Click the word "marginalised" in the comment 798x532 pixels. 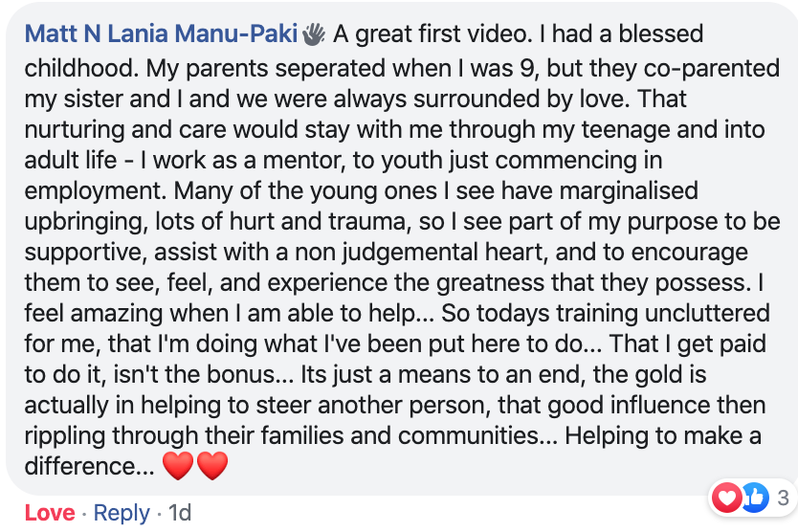pos(629,191)
